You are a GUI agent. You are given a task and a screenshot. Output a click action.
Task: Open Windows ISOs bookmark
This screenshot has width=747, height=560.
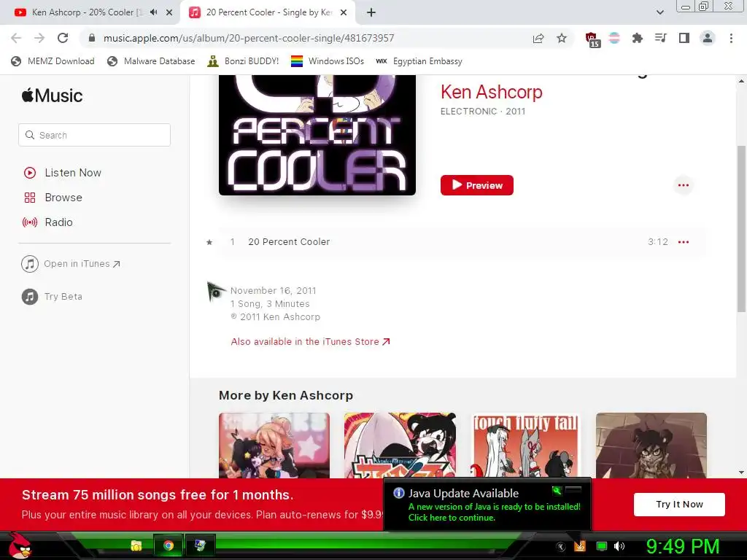click(328, 61)
